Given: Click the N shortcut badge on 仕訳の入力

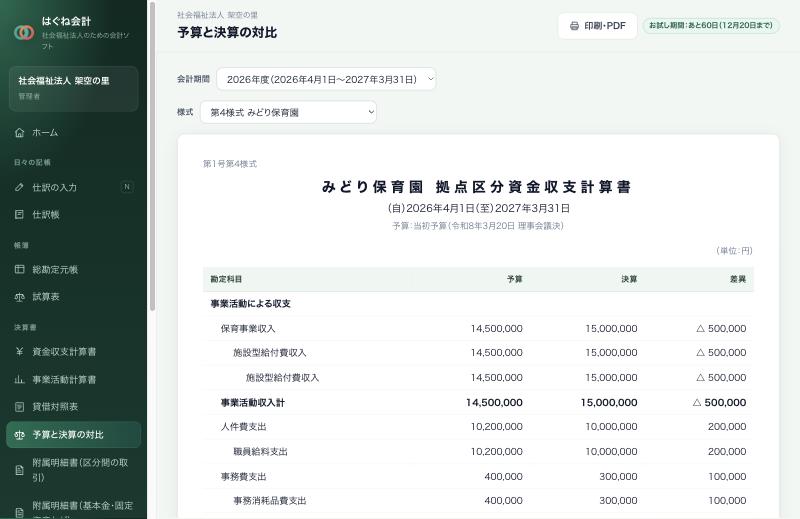Looking at the screenshot, I should pos(127,187).
